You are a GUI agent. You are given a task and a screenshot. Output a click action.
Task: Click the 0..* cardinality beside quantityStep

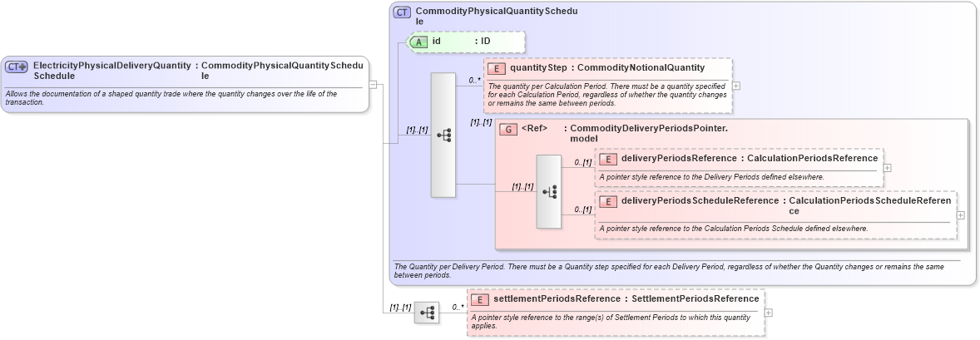(x=474, y=80)
